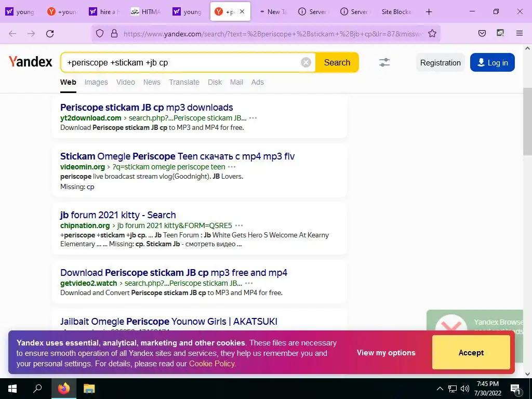Screen dimensions: 532x399
Task: Open the Translate service tab
Action: (x=184, y=82)
